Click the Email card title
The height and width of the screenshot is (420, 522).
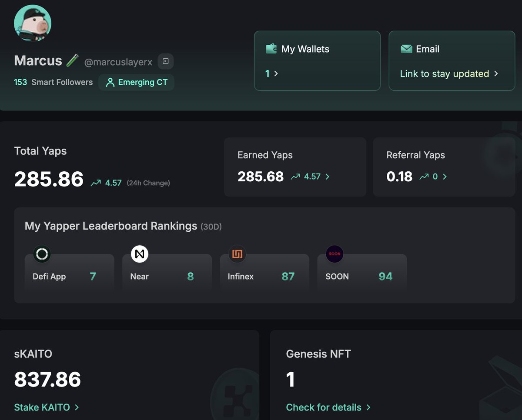(428, 49)
